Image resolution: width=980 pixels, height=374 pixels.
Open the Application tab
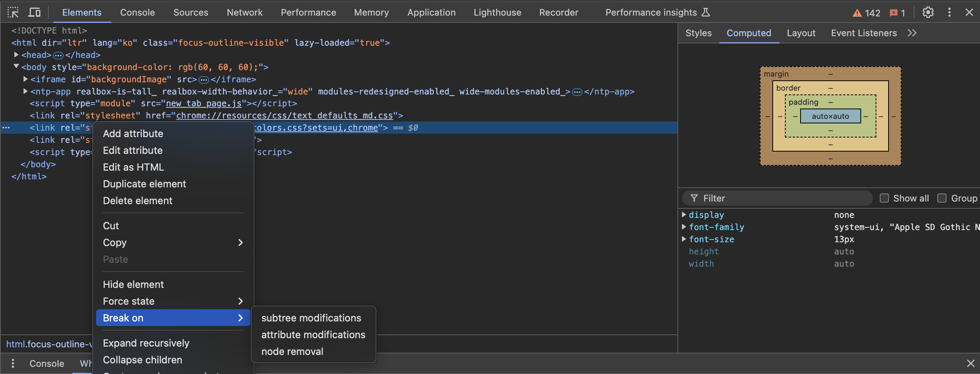click(431, 13)
